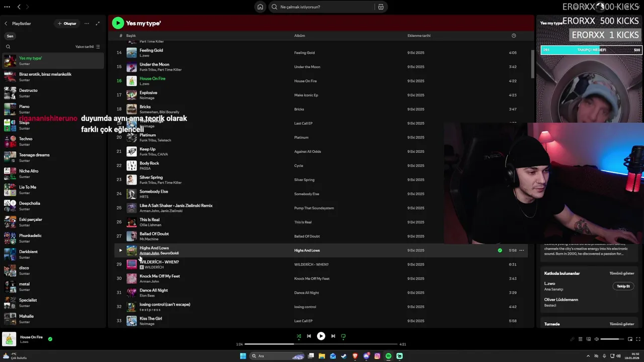Mute with the volume speaker icon
644x362 pixels.
[x=597, y=339]
